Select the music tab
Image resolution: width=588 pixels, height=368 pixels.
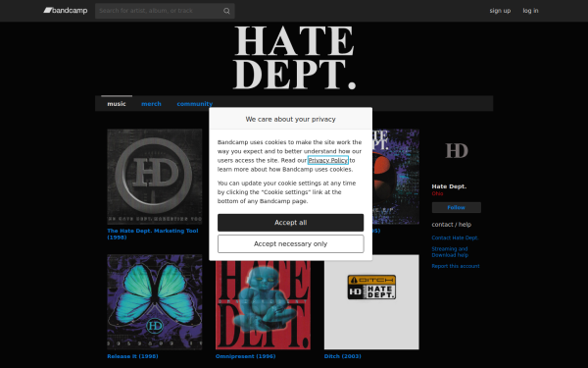(117, 104)
